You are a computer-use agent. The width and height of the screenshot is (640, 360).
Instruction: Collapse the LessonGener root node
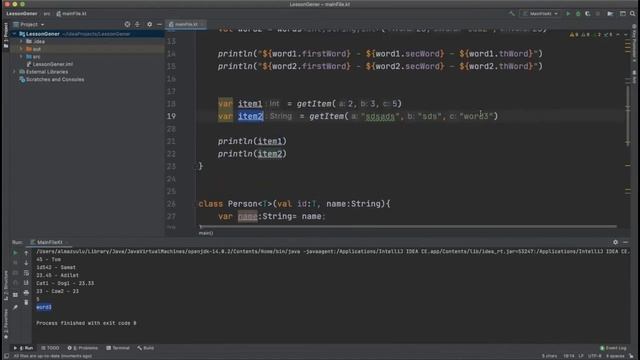coord(15,34)
